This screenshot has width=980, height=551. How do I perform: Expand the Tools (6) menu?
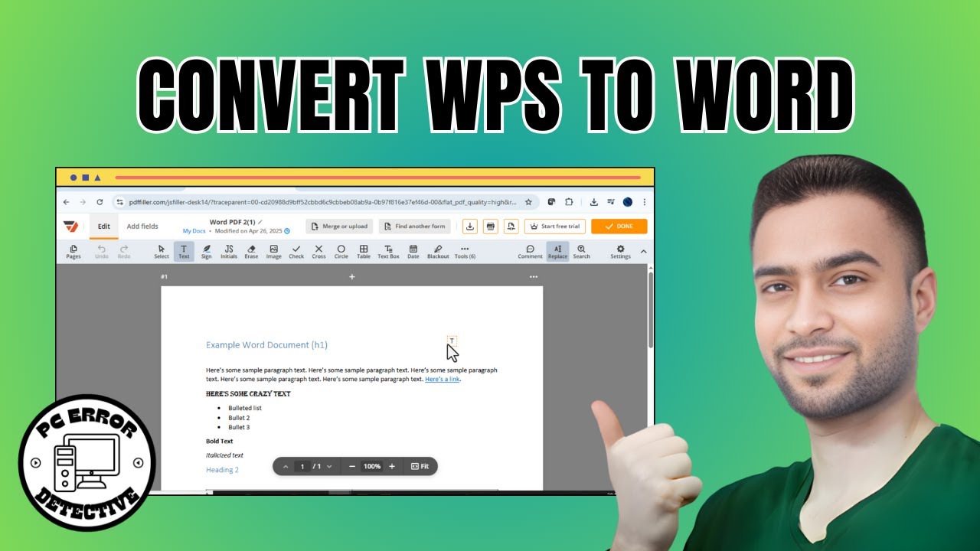465,252
